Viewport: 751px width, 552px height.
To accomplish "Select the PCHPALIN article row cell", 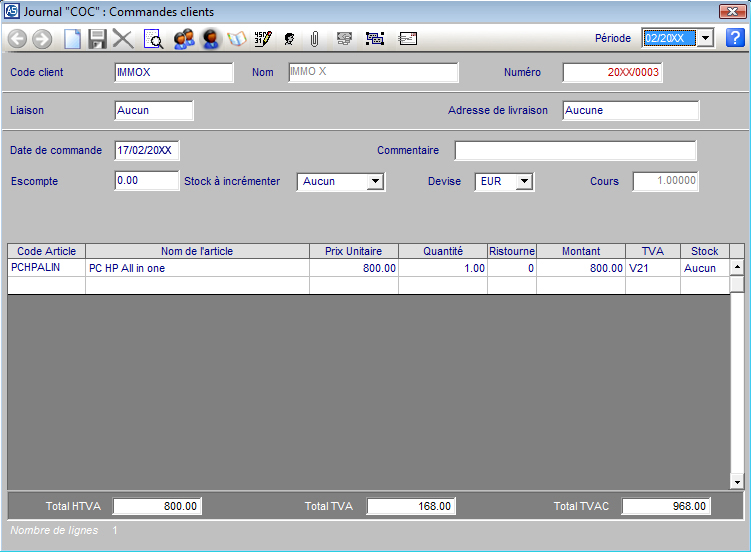I will (x=46, y=268).
